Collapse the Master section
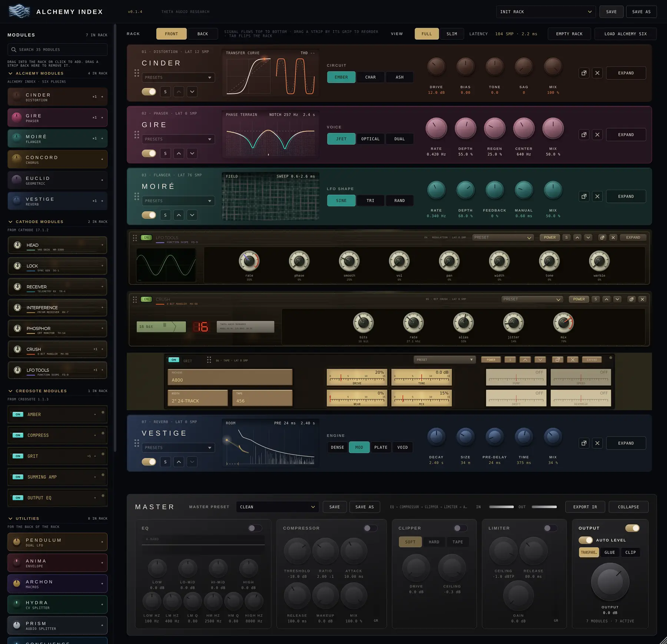Viewport: 667px width, 644px height. (628, 507)
